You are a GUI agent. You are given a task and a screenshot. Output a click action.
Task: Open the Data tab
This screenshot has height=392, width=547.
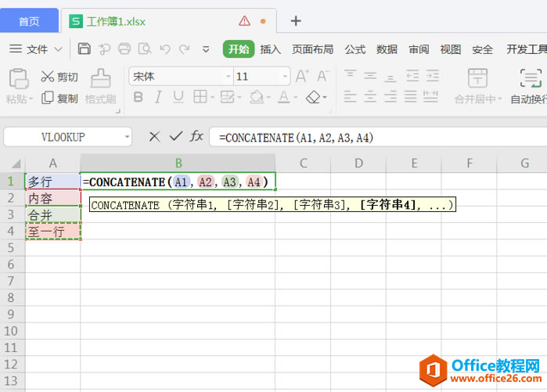pos(387,49)
